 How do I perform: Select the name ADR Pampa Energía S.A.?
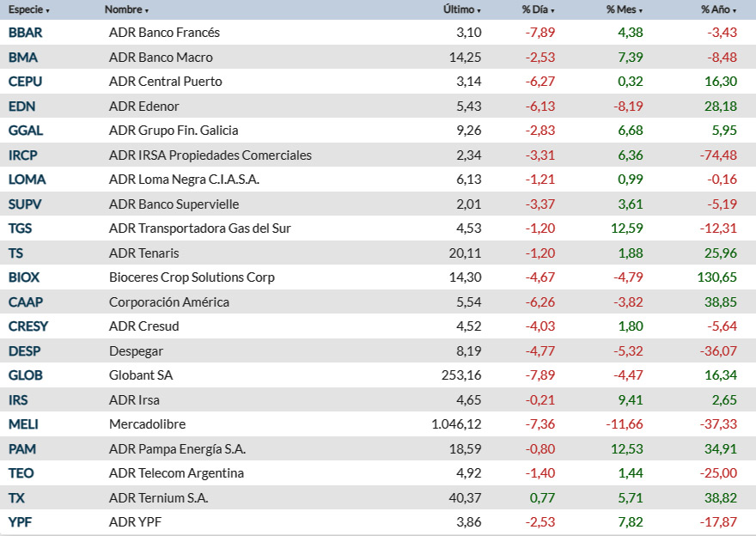tap(178, 449)
